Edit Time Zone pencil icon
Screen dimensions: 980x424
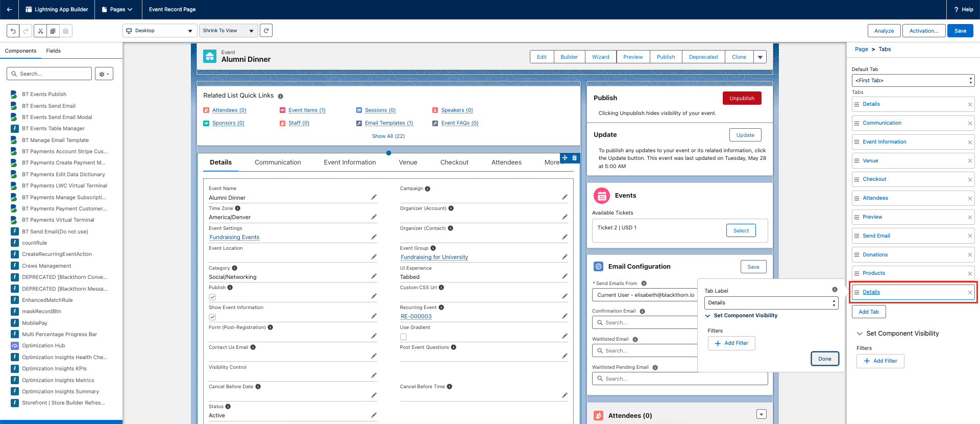click(374, 217)
